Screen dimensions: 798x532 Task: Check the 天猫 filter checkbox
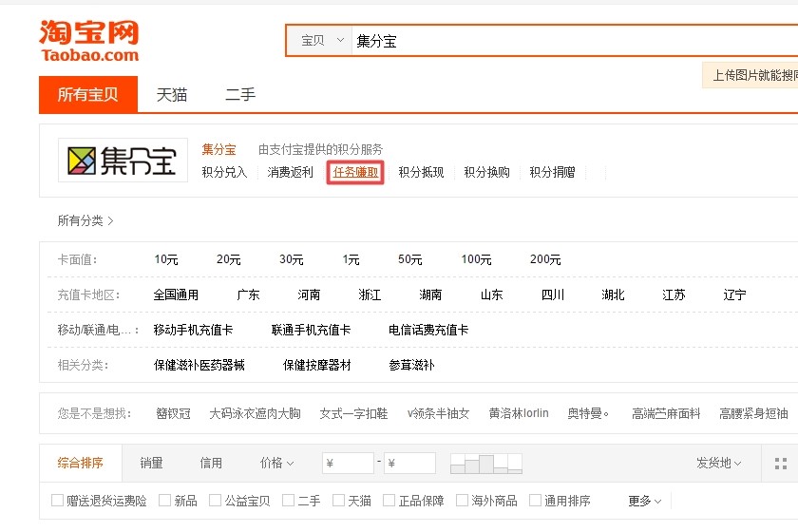[338, 501]
